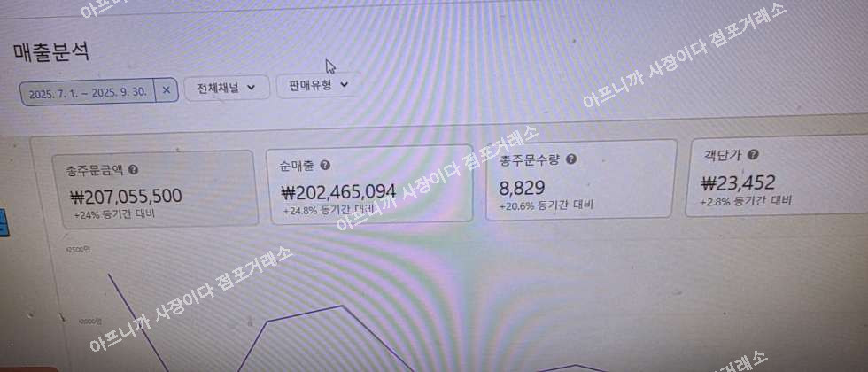
Task: Click the help icon next to 총주문금액
Action: click(x=134, y=169)
